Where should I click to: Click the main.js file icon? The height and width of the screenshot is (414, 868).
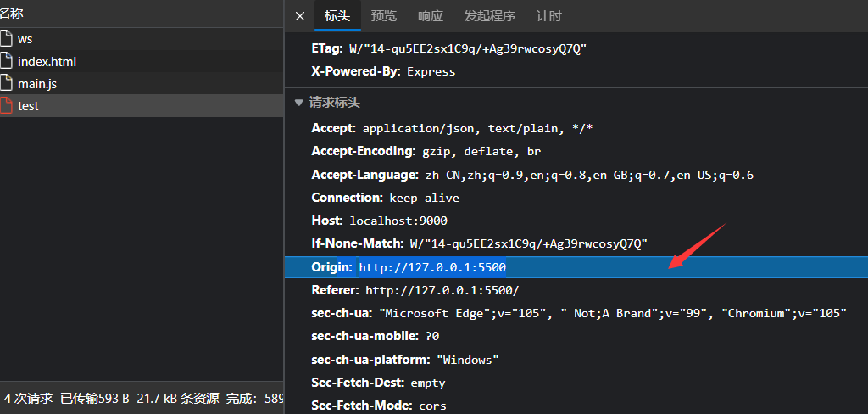(x=7, y=84)
